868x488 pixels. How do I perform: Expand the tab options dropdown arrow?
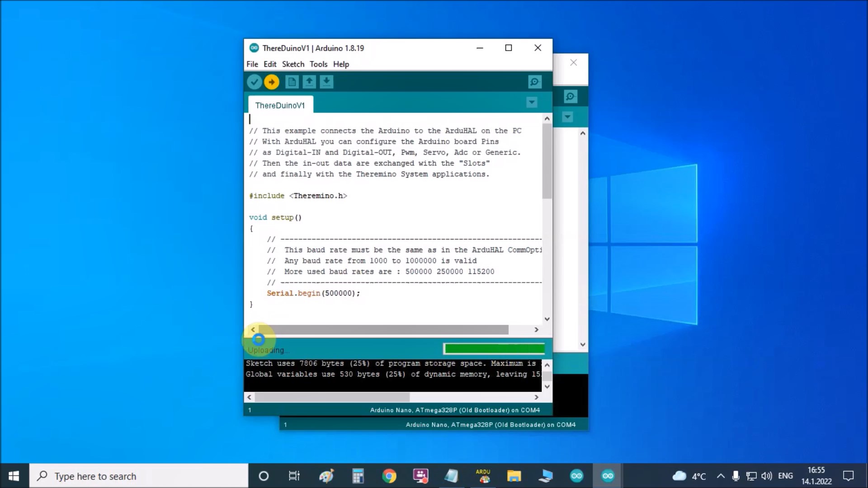(x=532, y=103)
